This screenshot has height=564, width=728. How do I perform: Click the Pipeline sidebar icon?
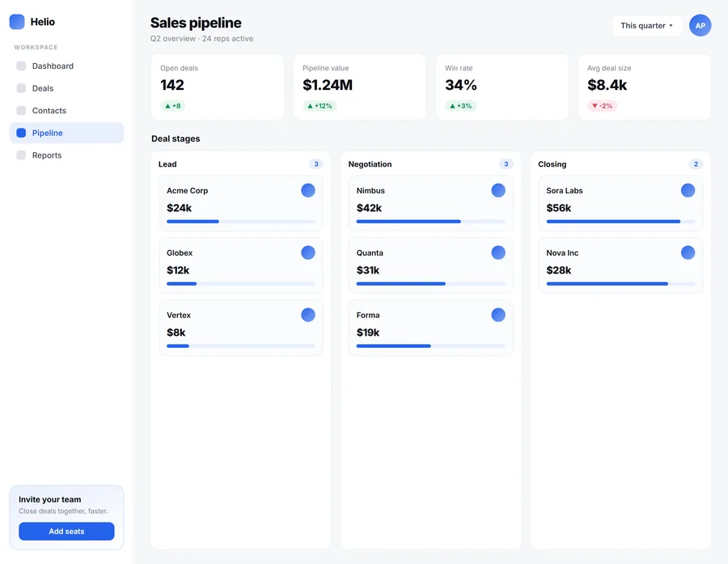(x=21, y=133)
